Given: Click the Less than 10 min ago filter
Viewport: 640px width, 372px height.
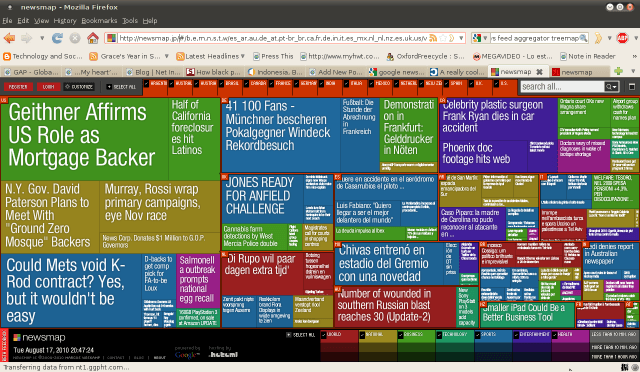Looking at the screenshot, I should [x=614, y=334].
